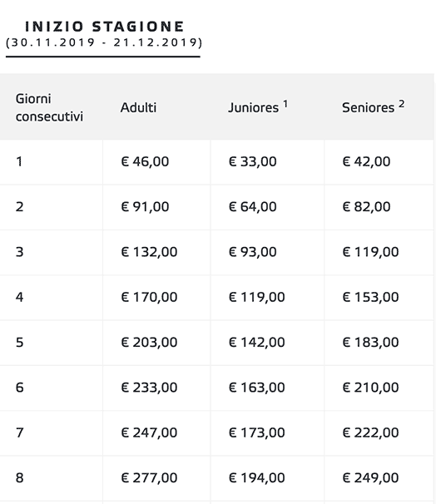Select the 1-day adult price € 46,00
The image size is (436, 504).
pyautogui.click(x=145, y=161)
